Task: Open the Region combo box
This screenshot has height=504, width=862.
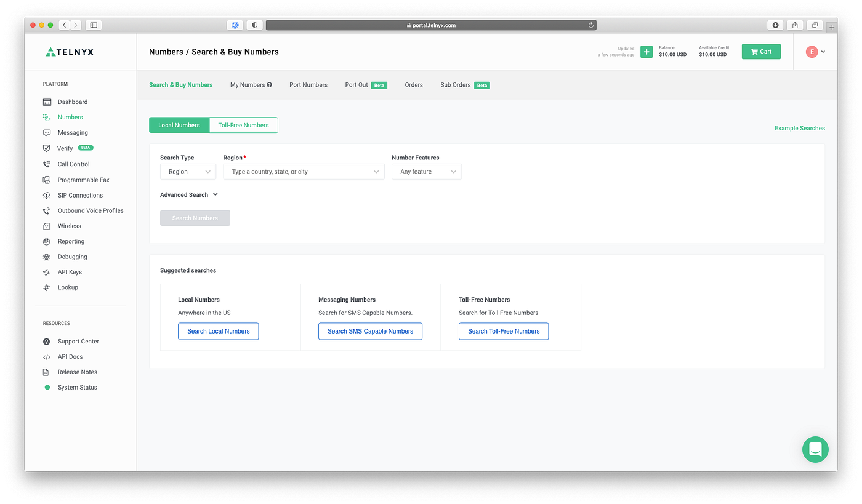Action: (304, 172)
